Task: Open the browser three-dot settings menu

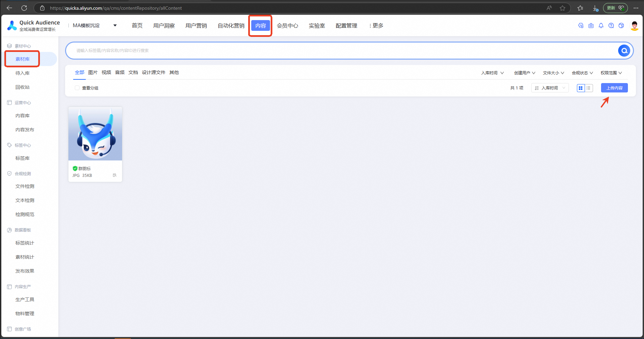Action: click(636, 8)
